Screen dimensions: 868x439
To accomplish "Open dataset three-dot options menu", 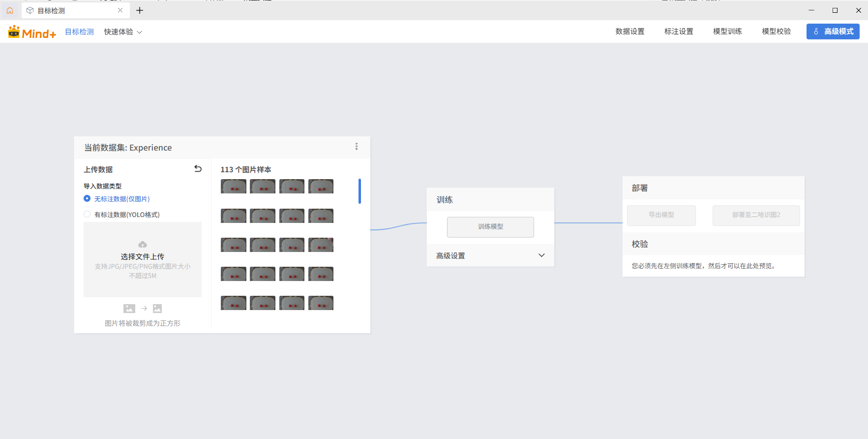I will 357,147.
